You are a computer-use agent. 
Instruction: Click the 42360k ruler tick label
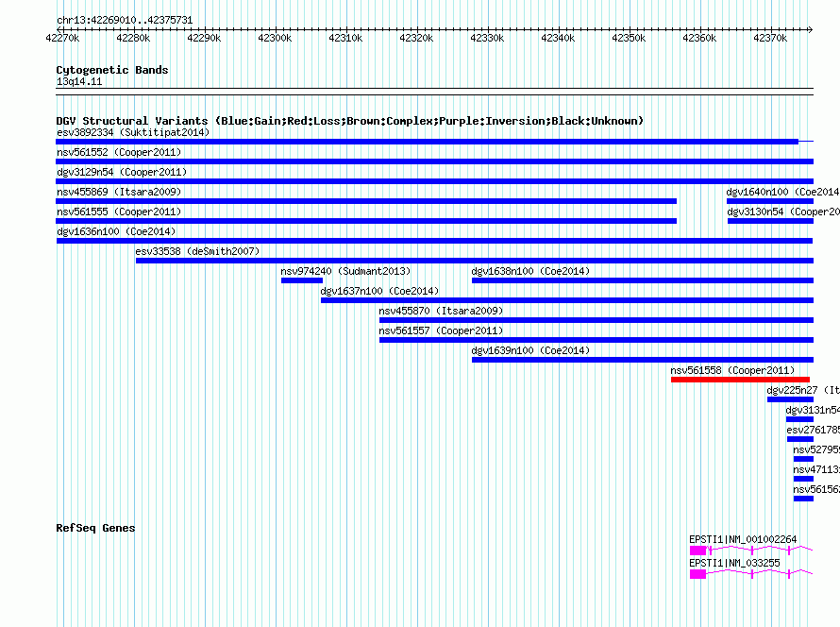[699, 38]
